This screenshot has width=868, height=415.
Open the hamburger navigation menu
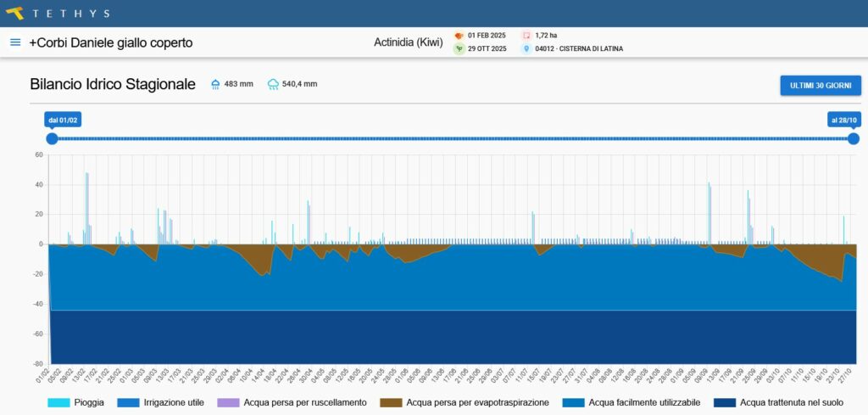(15, 42)
